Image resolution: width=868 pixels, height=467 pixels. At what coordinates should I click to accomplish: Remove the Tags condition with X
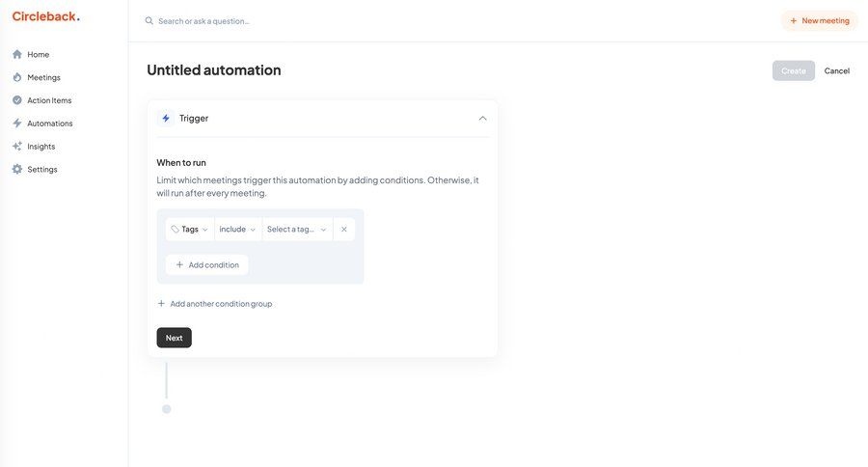click(x=344, y=230)
